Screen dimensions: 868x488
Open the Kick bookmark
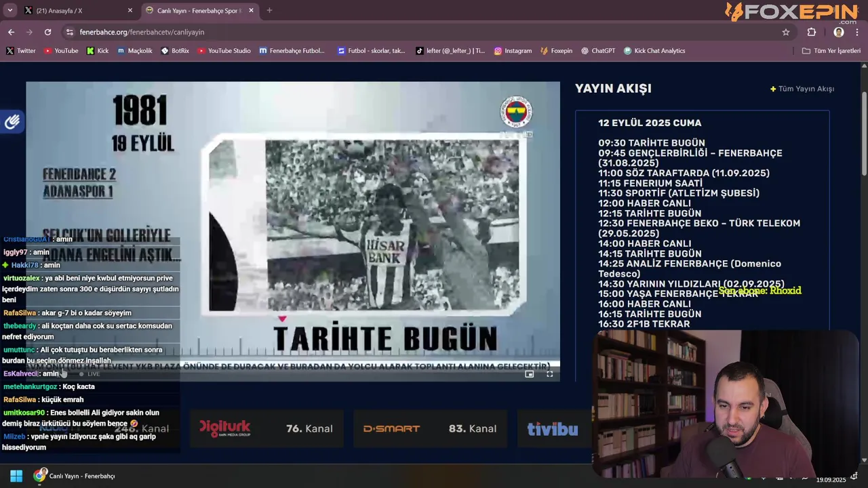pos(97,51)
